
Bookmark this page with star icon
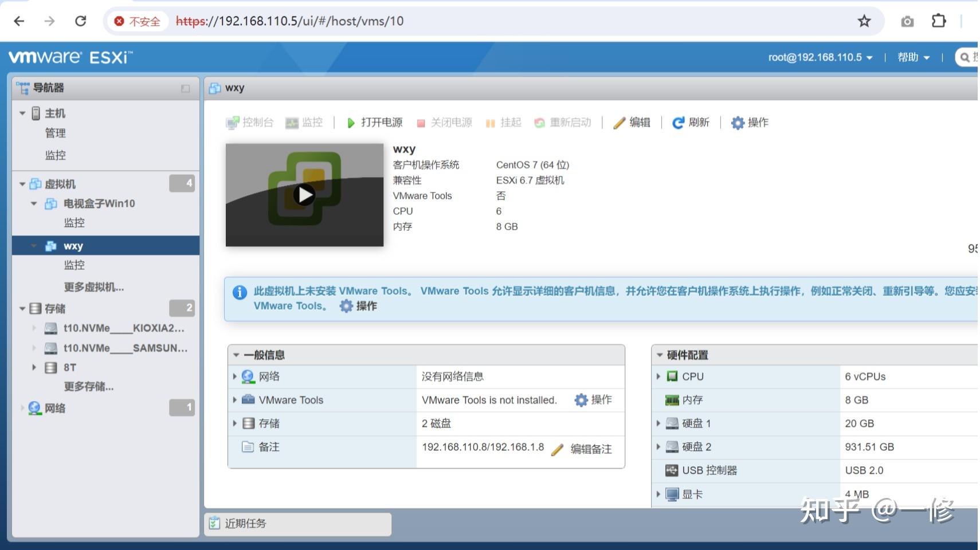coord(864,21)
